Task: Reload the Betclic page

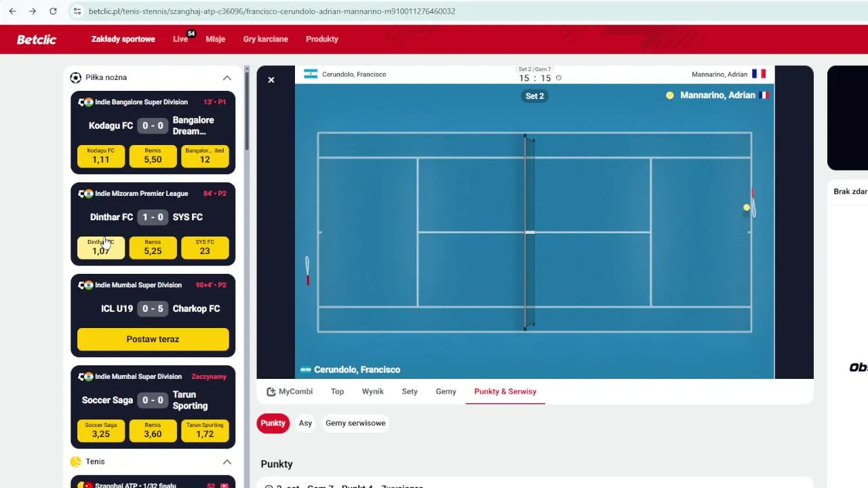Action: pyautogui.click(x=53, y=12)
